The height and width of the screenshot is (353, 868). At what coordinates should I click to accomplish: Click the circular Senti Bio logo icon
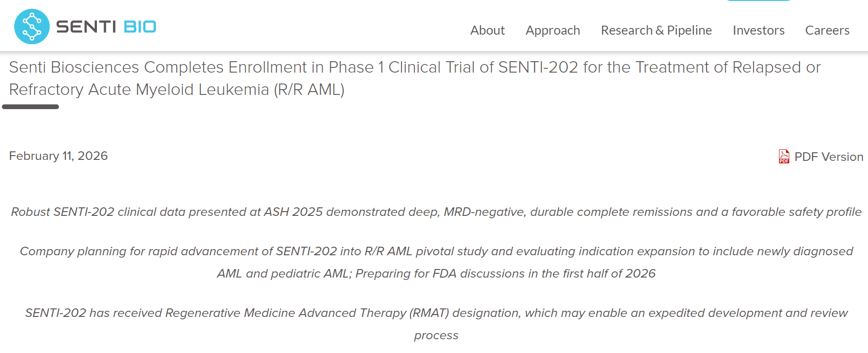(x=32, y=27)
